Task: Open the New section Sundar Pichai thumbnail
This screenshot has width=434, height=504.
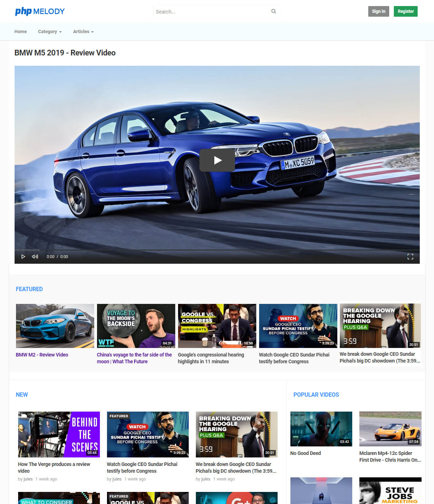Action: click(148, 434)
